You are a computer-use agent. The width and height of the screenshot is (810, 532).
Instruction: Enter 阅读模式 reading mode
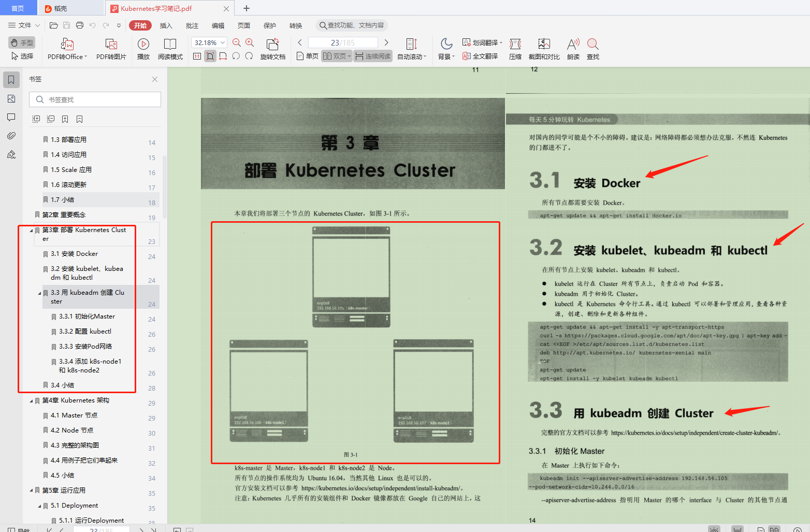click(x=170, y=49)
